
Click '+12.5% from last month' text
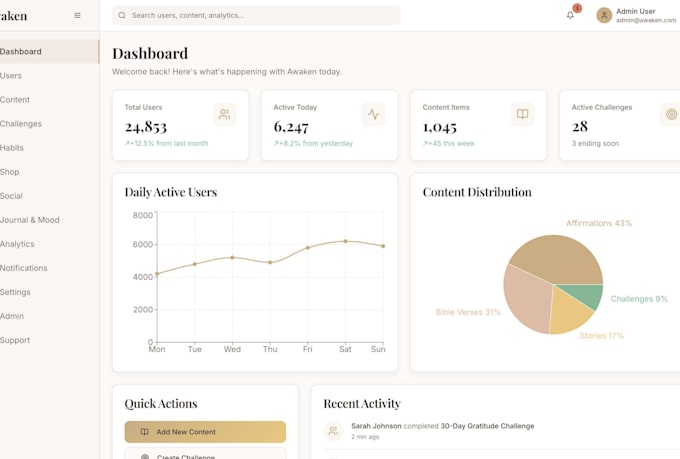click(167, 144)
